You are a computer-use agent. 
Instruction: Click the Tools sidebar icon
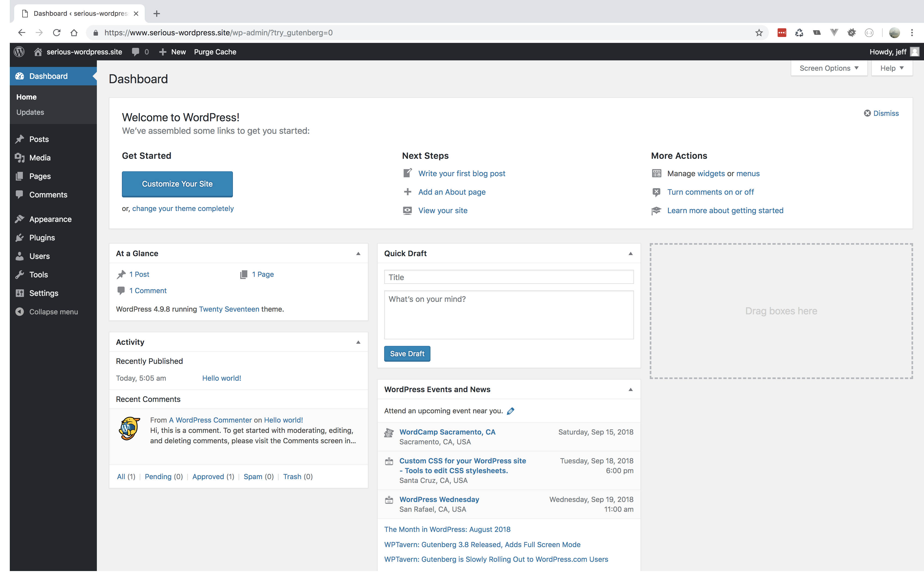tap(20, 274)
